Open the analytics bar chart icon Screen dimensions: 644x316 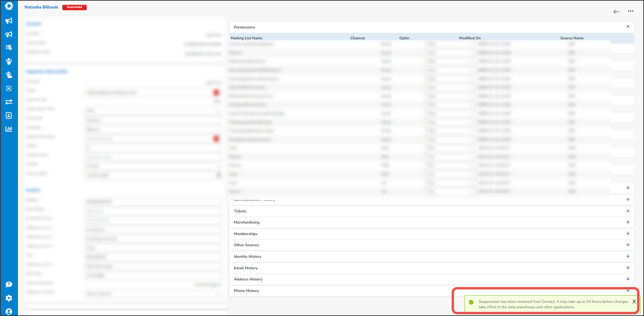pyautogui.click(x=9, y=128)
